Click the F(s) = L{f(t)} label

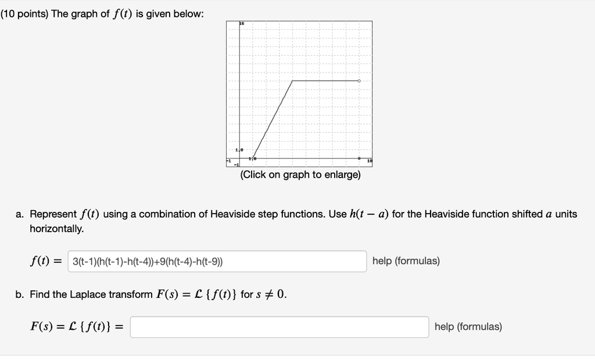[76, 326]
